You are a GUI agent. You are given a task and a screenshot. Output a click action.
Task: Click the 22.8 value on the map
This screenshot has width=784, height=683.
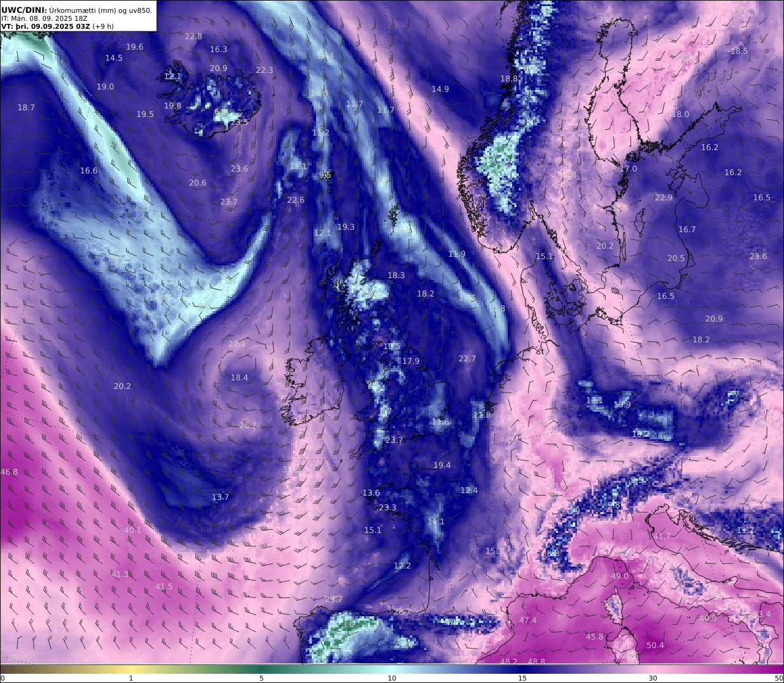click(x=194, y=36)
